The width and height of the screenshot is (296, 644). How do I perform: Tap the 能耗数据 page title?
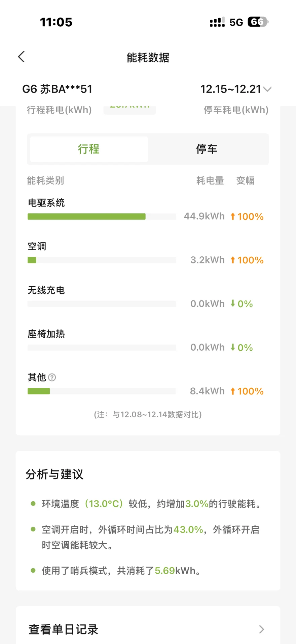tap(148, 58)
